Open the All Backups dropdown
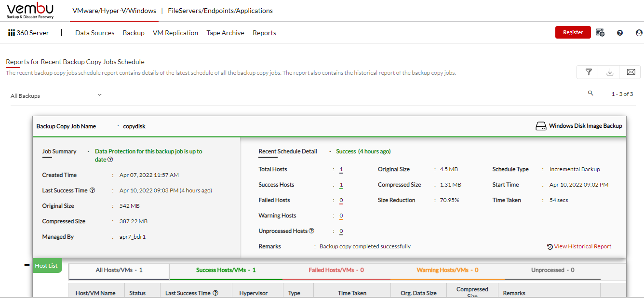This screenshot has width=644, height=298. pos(56,95)
